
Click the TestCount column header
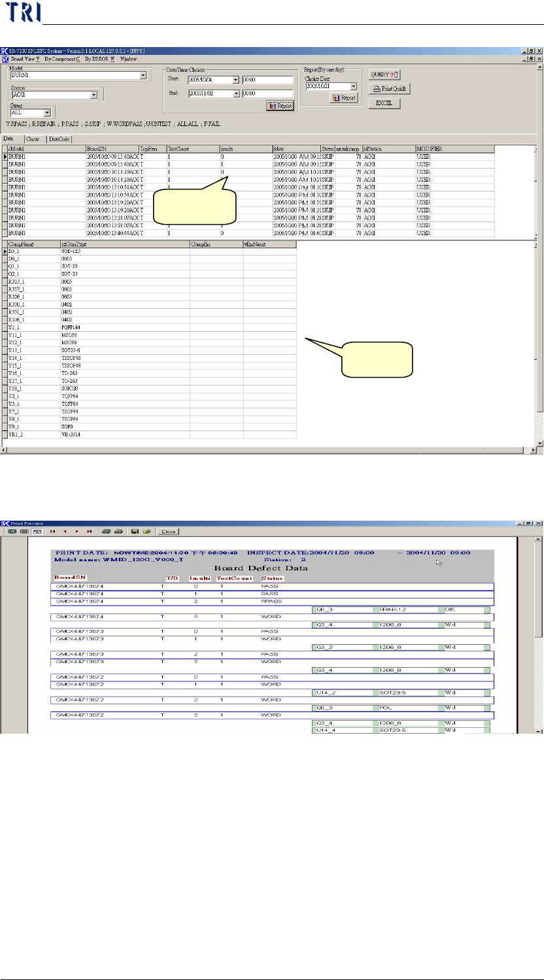[193, 149]
